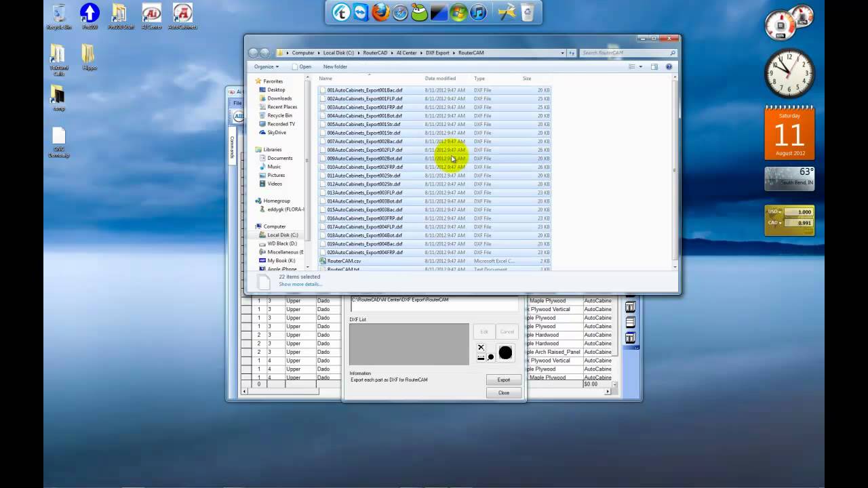The width and height of the screenshot is (868, 488).
Task: Open the Recycle Bin desktop icon
Action: pyautogui.click(x=59, y=16)
